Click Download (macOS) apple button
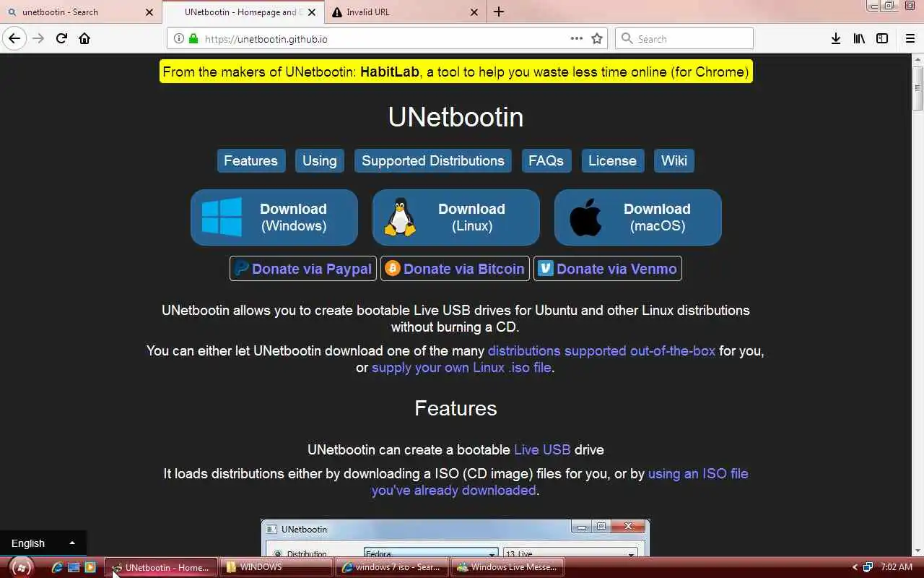 click(x=637, y=217)
